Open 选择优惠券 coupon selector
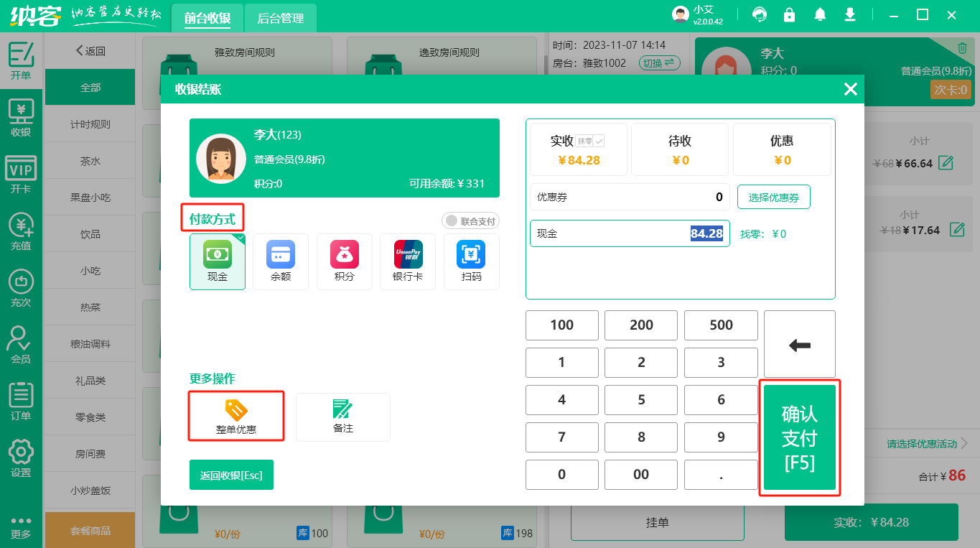This screenshot has width=980, height=548. click(x=773, y=198)
